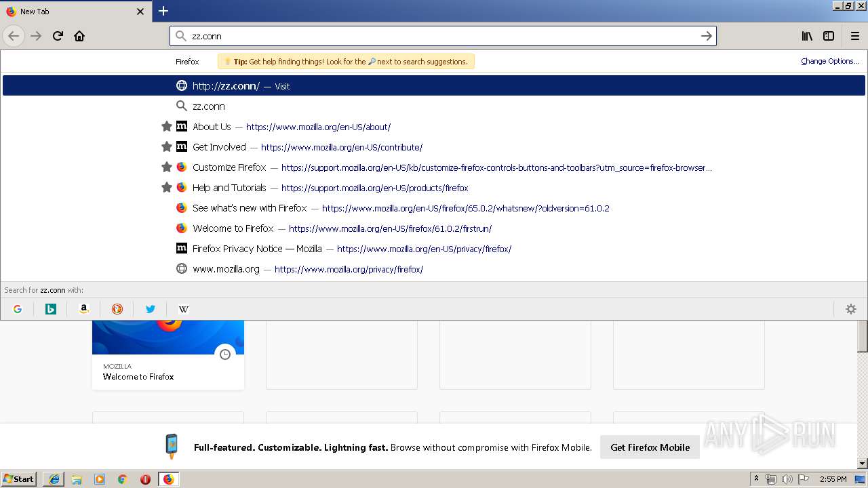Open the Welcome to Firefox highlight card

tap(168, 355)
